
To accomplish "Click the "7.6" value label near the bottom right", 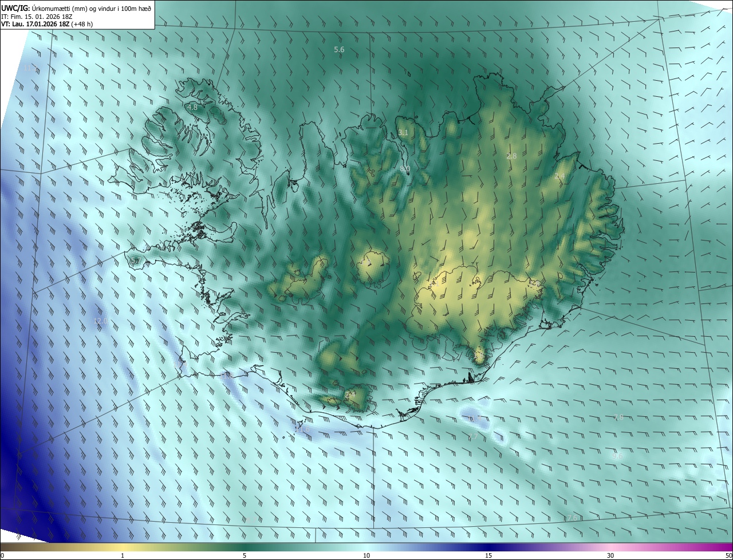I will click(x=571, y=518).
